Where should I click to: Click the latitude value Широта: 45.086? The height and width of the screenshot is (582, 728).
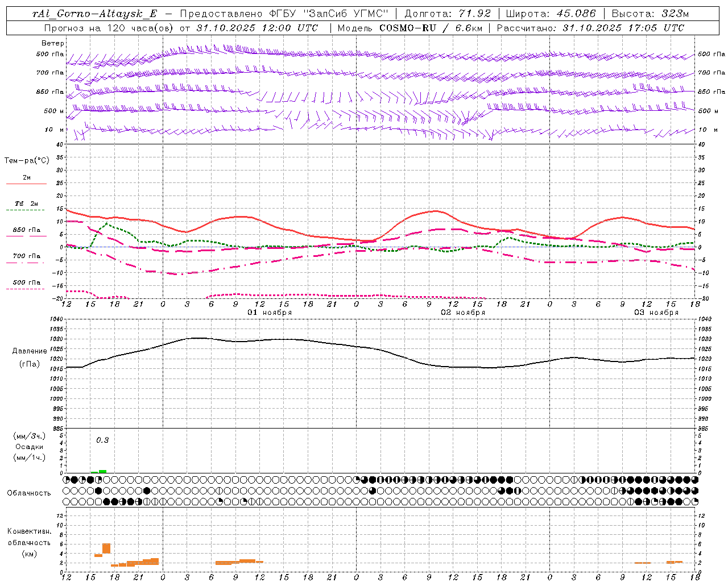(x=551, y=14)
